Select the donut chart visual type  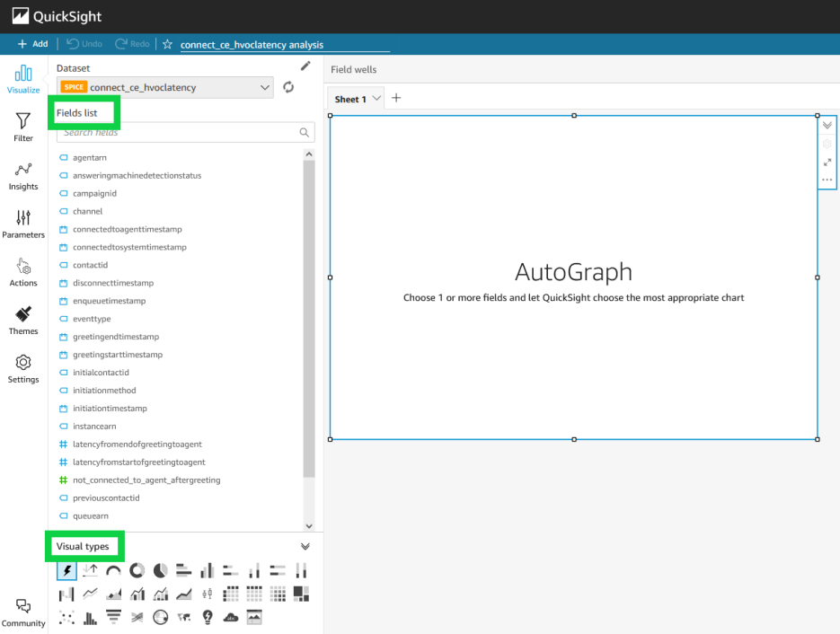[x=137, y=569]
